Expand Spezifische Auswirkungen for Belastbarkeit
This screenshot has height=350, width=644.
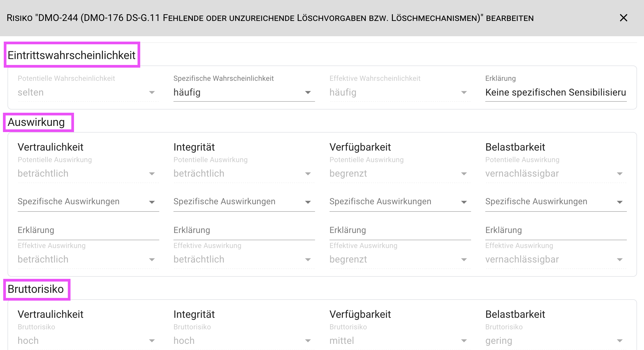click(556, 202)
